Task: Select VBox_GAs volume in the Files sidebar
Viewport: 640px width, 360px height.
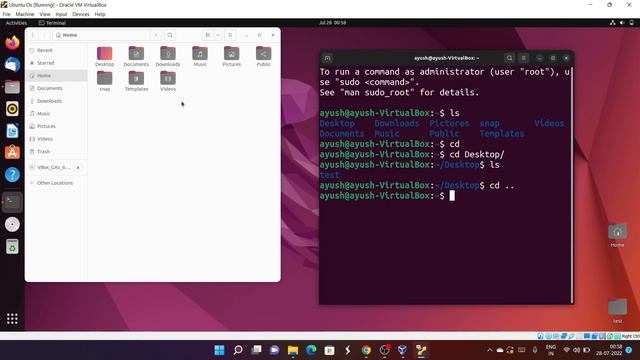Action: click(x=50, y=167)
